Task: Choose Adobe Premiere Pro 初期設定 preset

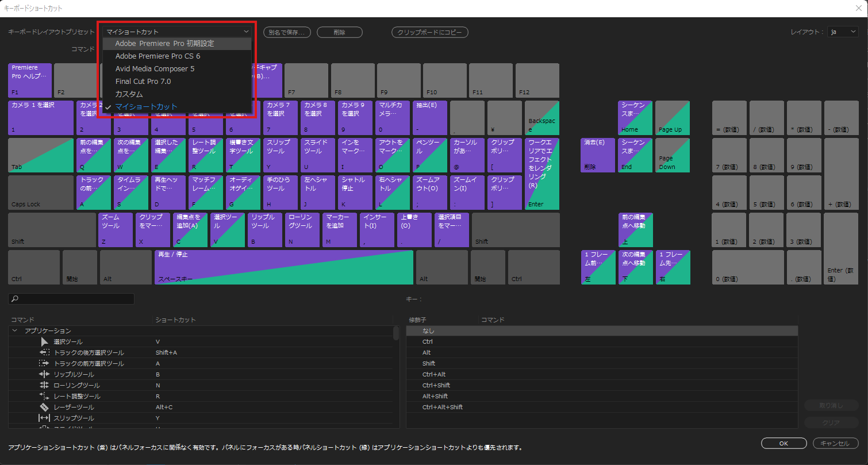Action: [x=164, y=44]
